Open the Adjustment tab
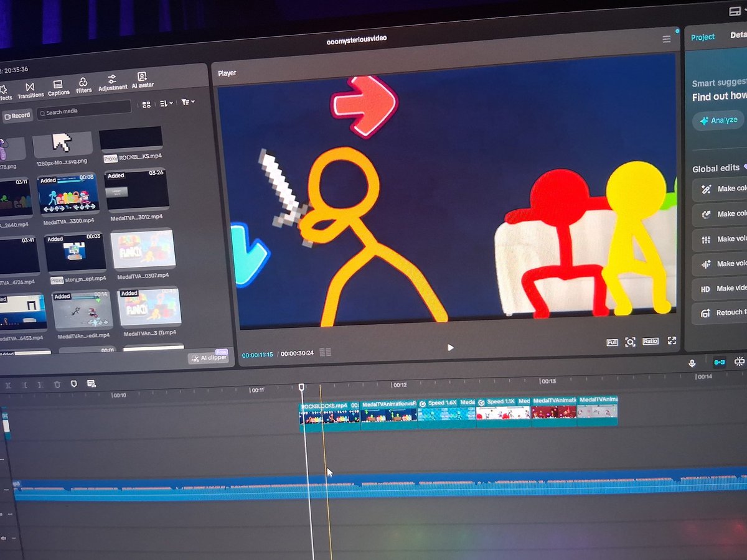This screenshot has width=747, height=560. click(113, 83)
